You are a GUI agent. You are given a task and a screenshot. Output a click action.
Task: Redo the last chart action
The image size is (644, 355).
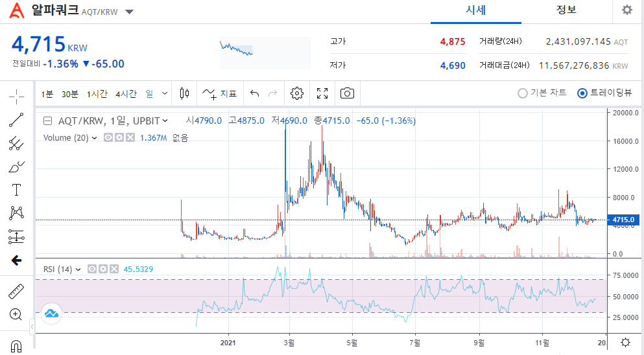[272, 93]
